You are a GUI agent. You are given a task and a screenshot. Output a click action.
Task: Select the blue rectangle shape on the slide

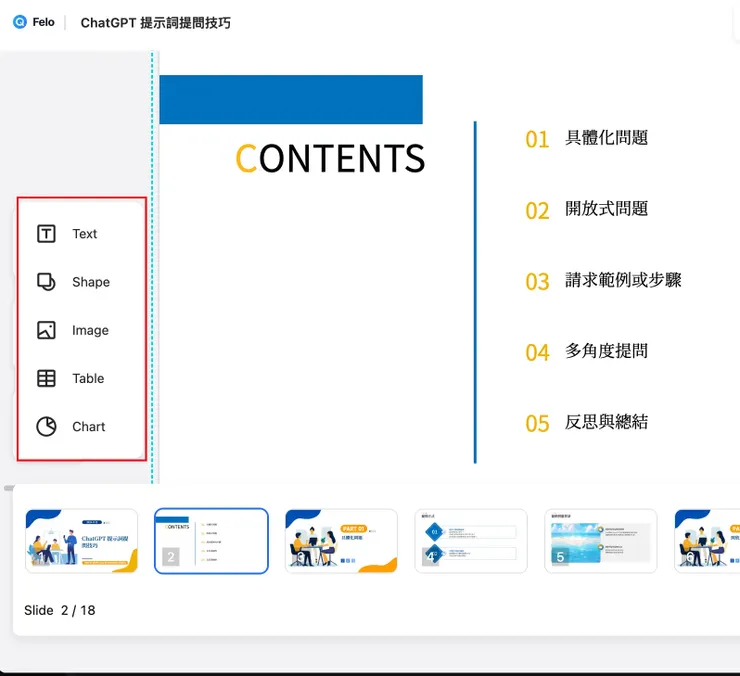(291, 99)
